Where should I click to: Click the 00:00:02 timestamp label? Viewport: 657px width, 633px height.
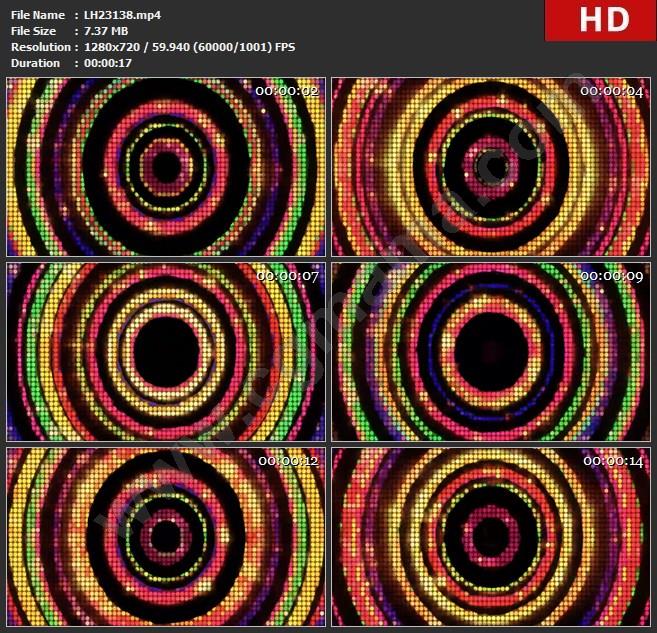287,91
